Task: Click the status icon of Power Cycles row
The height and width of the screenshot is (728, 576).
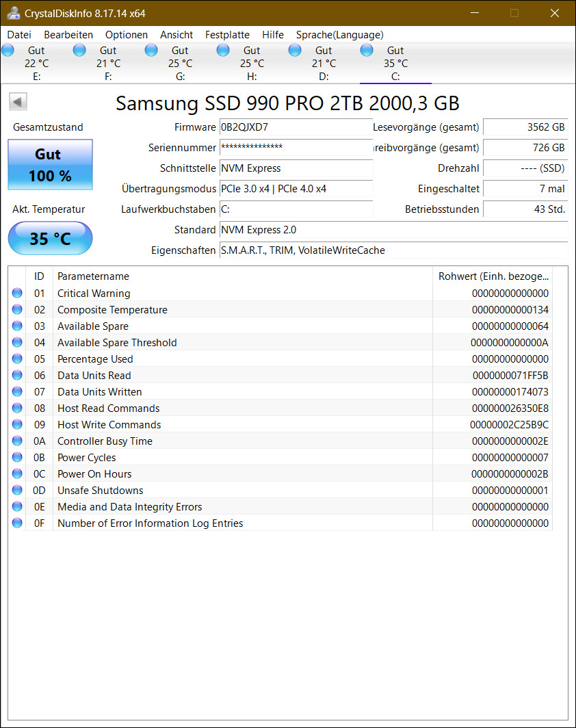Action: [x=17, y=457]
